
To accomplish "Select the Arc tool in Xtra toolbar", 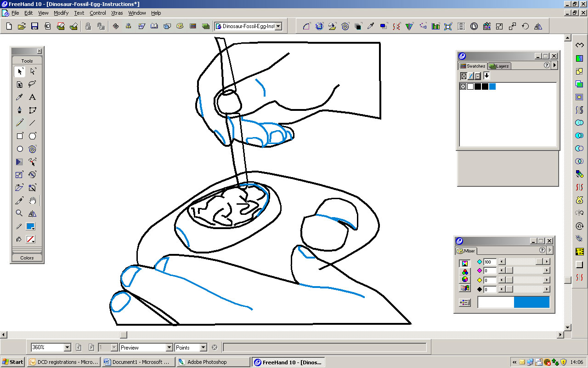I will point(307,26).
